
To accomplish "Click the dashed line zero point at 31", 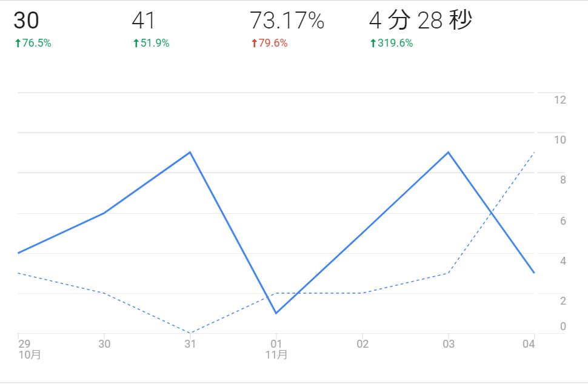I will point(190,333).
